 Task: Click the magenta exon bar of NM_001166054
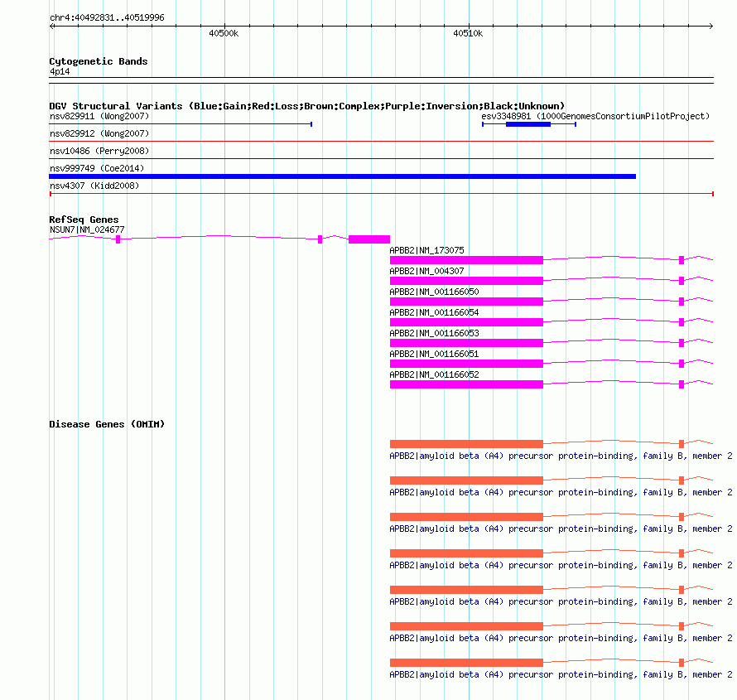pos(466,322)
